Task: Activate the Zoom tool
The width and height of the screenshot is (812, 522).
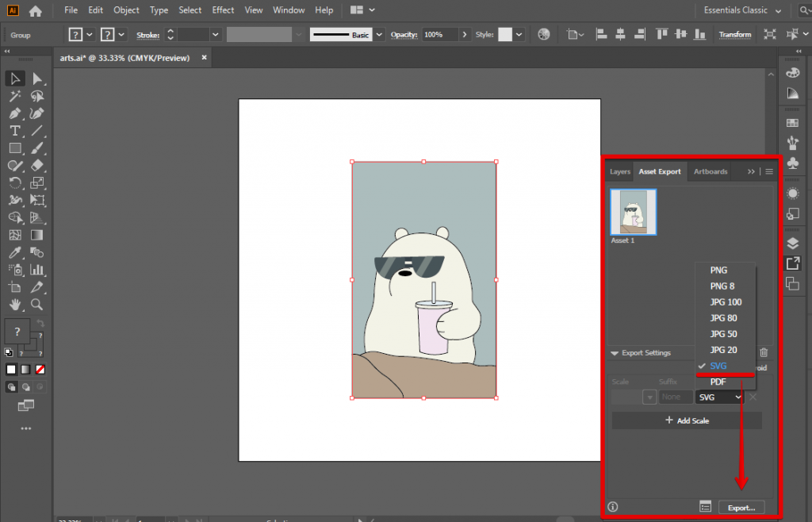Action: (36, 305)
